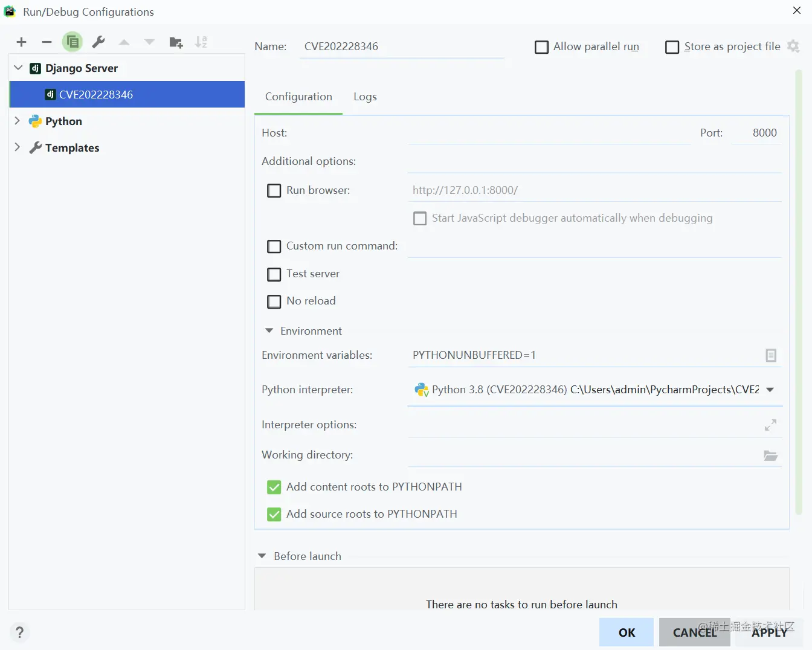Expand the Interpreter options field
This screenshot has height=650, width=812.
pos(770,425)
